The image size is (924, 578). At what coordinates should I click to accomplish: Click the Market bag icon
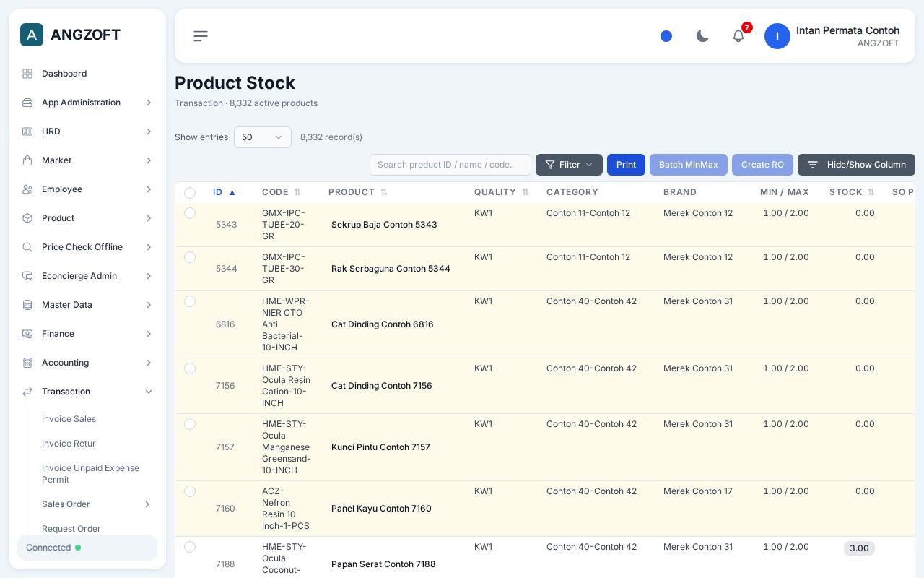click(x=27, y=160)
